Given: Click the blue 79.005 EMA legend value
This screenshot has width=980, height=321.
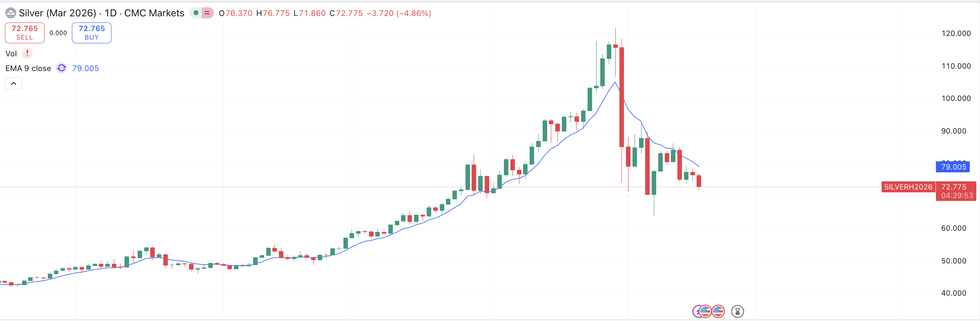Looking at the screenshot, I should point(85,68).
